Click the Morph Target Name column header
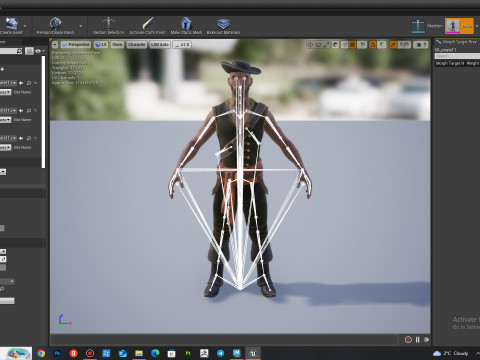 [449, 63]
